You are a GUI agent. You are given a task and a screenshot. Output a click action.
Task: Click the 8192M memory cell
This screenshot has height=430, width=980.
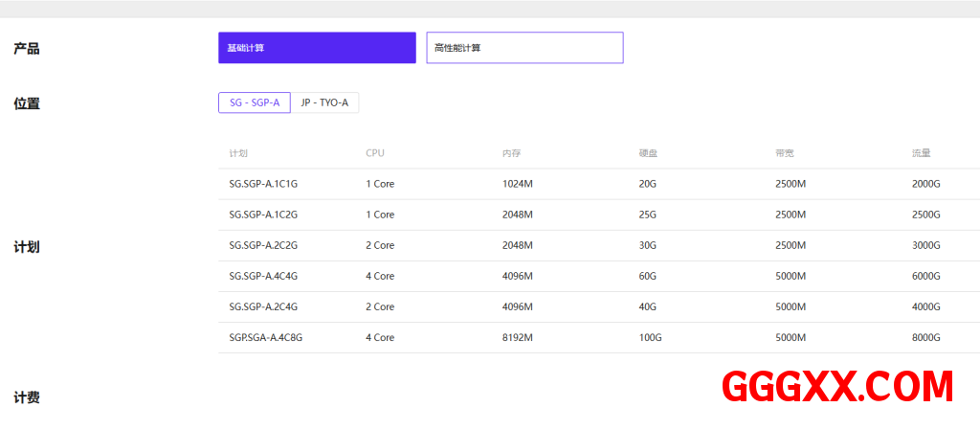tap(517, 337)
